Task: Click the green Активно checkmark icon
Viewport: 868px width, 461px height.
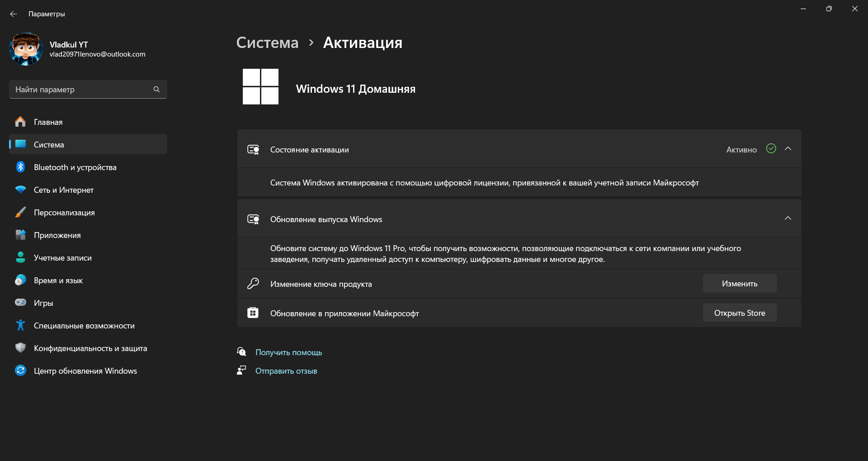Action: point(771,148)
